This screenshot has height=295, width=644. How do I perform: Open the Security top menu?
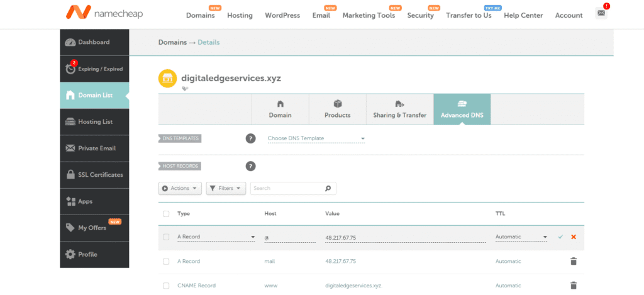click(x=421, y=16)
